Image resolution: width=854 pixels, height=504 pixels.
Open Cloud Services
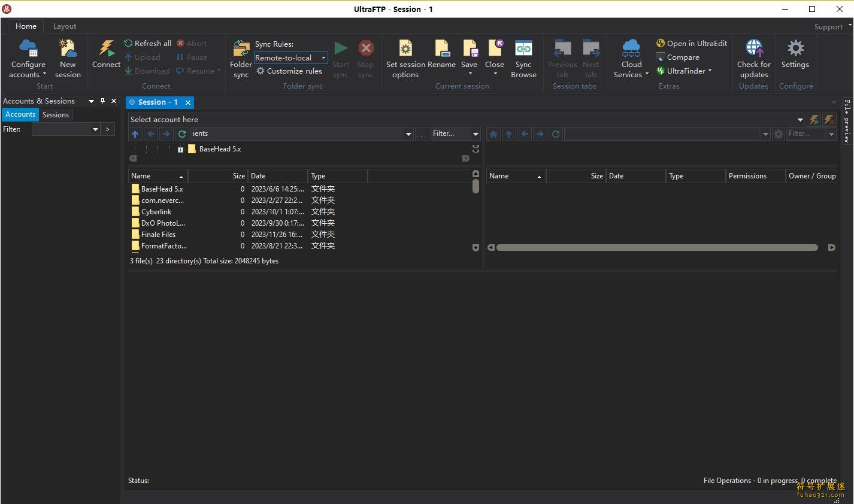click(x=631, y=59)
